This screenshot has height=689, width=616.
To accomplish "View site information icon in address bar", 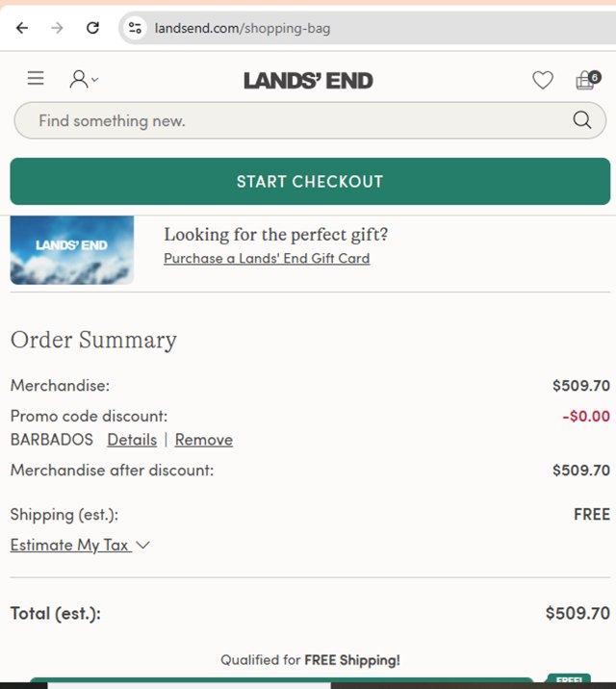I will tap(135, 28).
